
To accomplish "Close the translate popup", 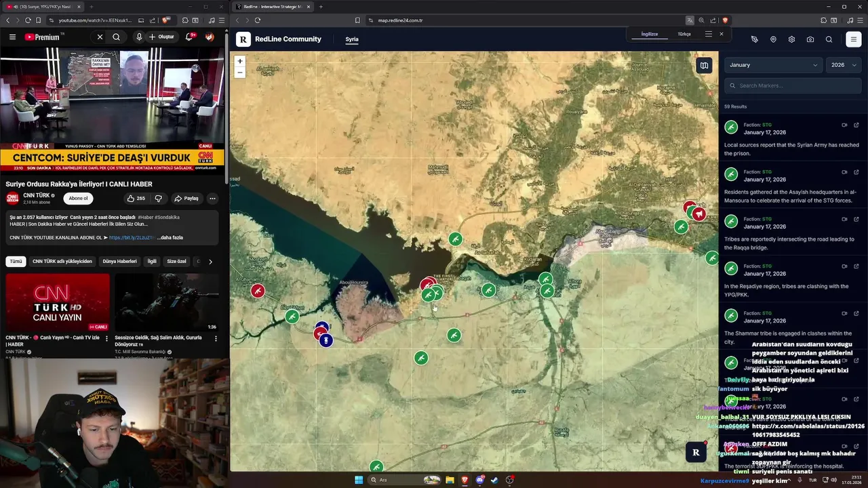I will (722, 34).
